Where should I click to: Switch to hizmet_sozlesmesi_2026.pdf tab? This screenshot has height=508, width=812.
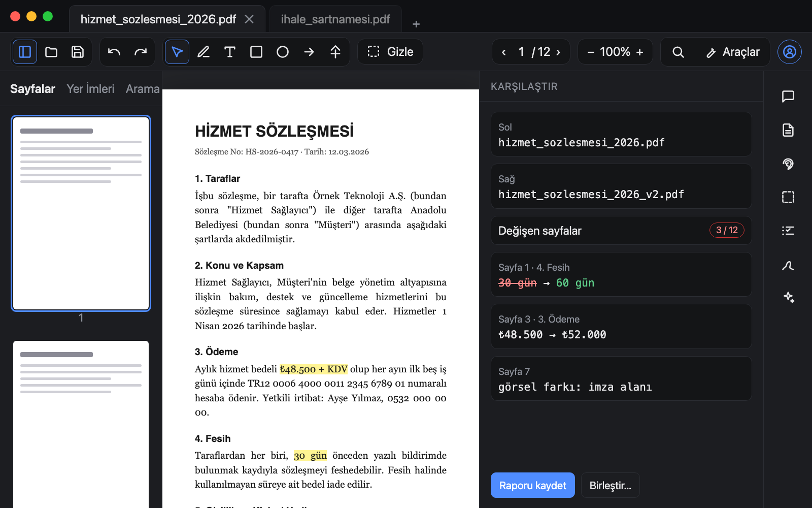click(158, 19)
